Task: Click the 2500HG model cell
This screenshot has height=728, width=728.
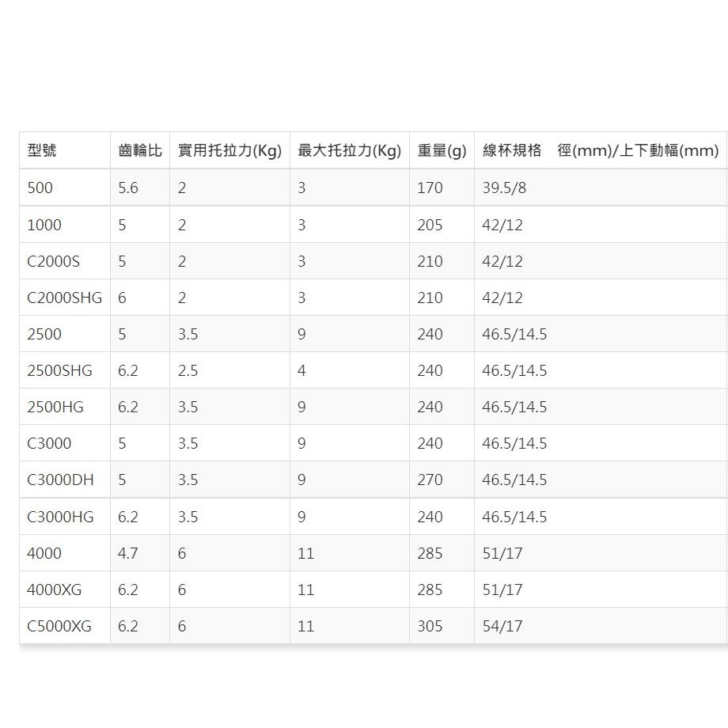Action: pyautogui.click(x=55, y=407)
